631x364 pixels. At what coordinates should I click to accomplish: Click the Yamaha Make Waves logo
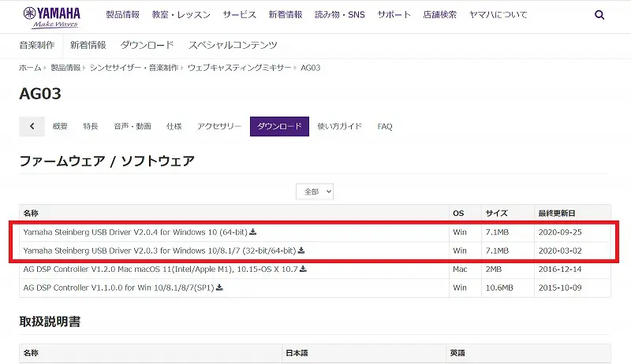(x=51, y=17)
